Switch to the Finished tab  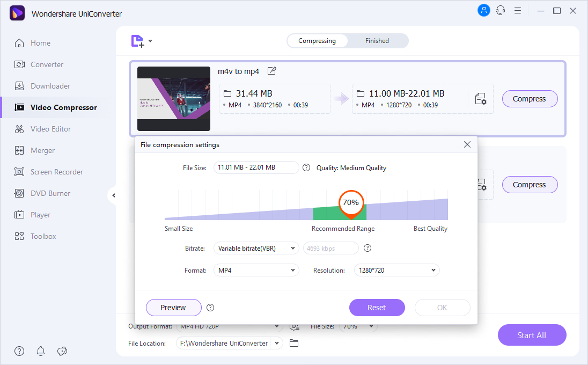(377, 41)
